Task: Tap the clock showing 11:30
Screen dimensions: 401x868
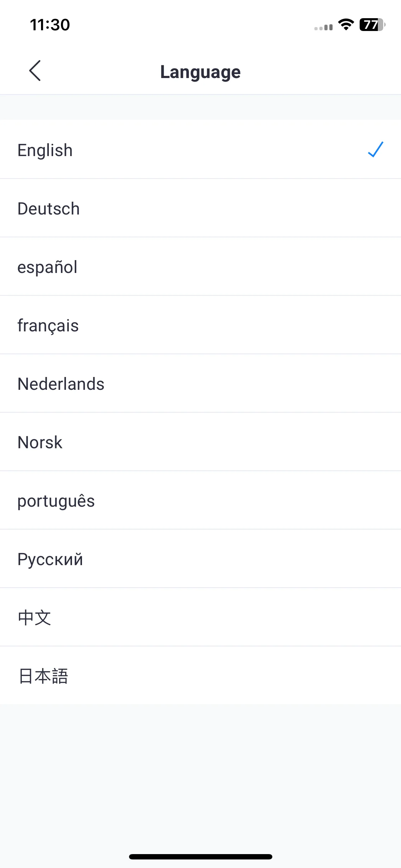Action: click(50, 25)
